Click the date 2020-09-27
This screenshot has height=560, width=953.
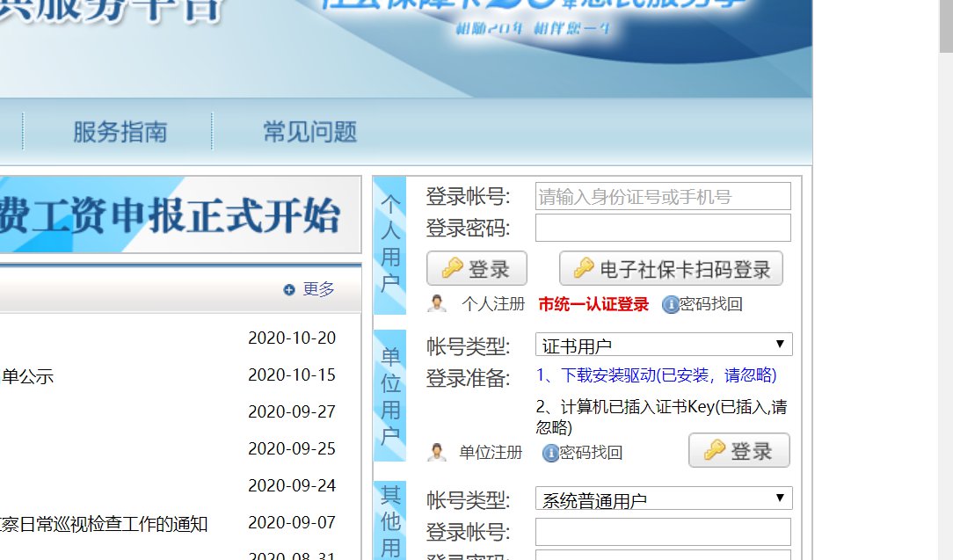(292, 412)
